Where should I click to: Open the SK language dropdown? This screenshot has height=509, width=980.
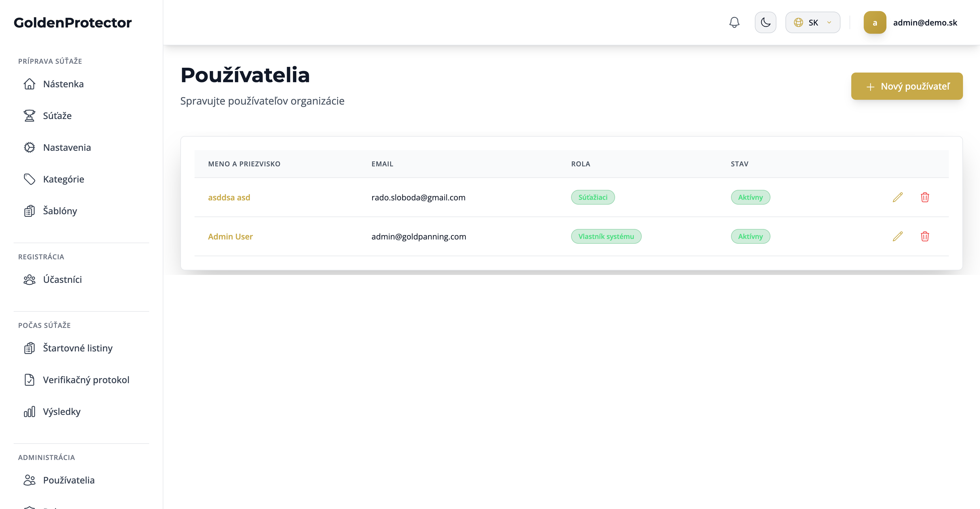[x=813, y=22]
